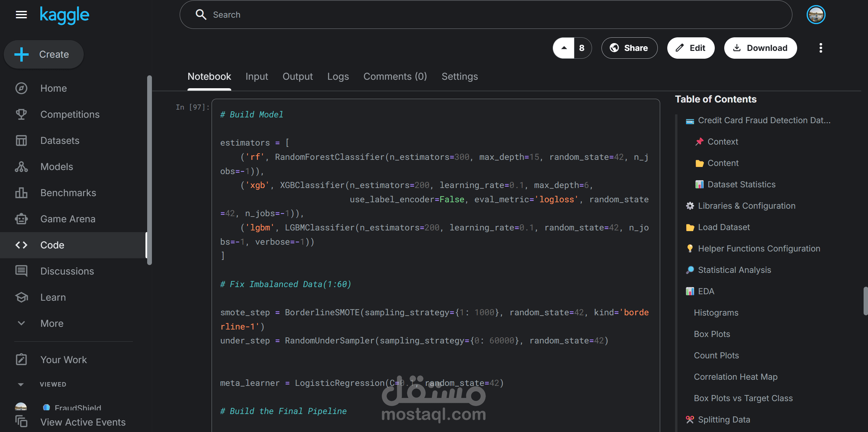Upvote the notebook with arrow button
868x432 pixels.
564,48
